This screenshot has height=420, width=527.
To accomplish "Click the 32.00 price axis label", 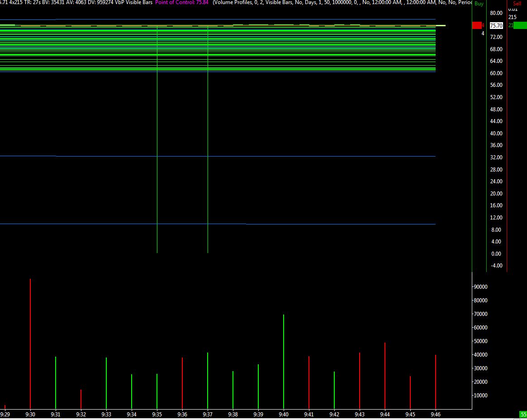I will click(496, 157).
